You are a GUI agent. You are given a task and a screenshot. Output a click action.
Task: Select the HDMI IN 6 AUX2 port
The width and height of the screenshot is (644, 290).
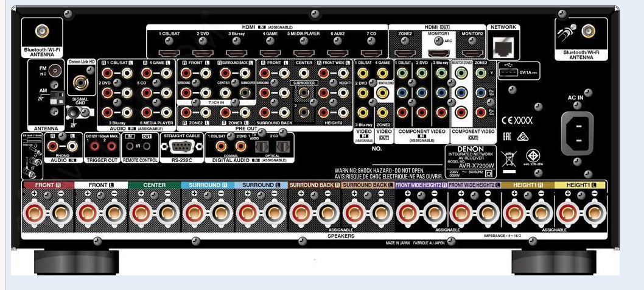click(x=337, y=53)
